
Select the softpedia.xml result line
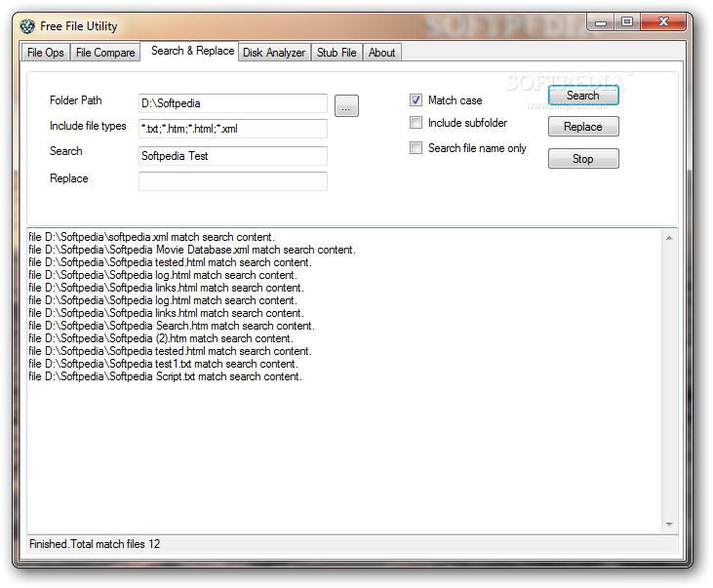click(151, 237)
